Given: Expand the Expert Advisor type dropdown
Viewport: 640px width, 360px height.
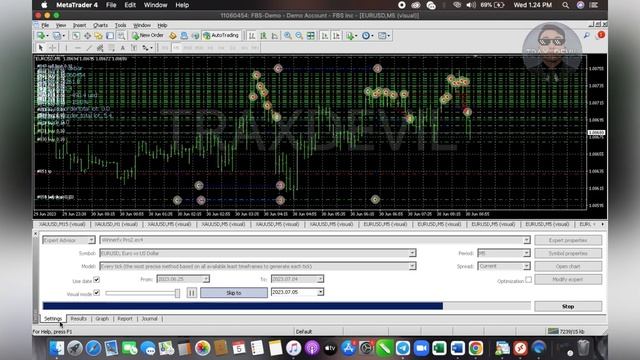Looking at the screenshot, I should [x=91, y=240].
